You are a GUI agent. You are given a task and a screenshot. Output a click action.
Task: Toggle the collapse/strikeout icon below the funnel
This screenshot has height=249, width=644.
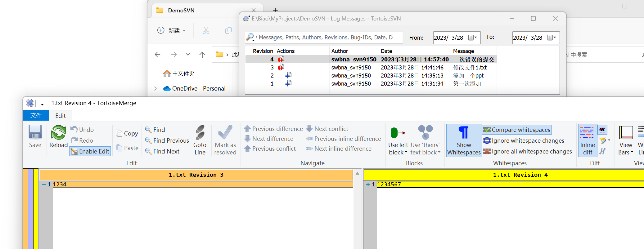coord(602,151)
